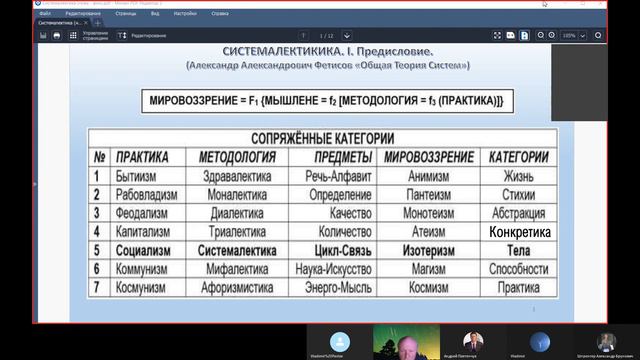Click Андрей participant avatar
This screenshot has width=640, height=360.
point(473,341)
